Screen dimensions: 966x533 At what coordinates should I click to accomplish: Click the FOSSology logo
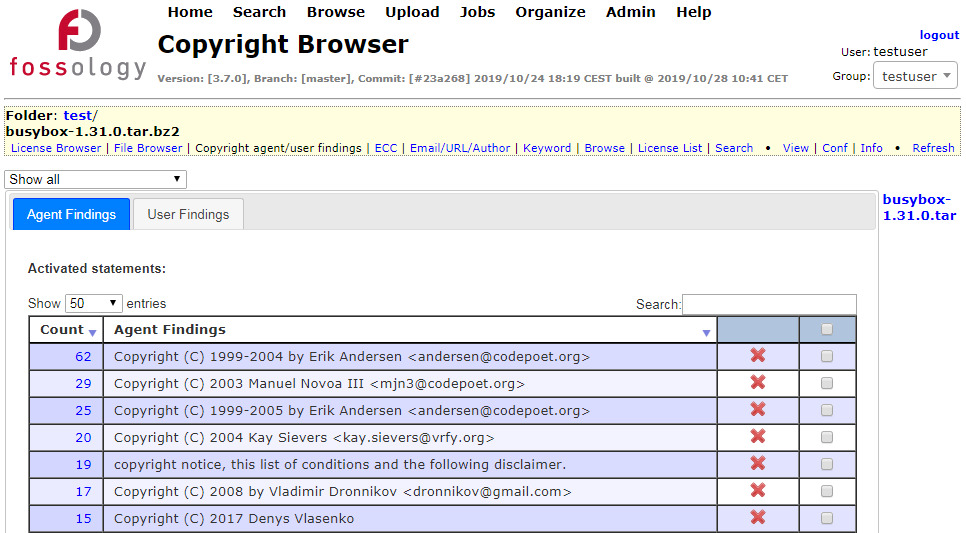(78, 44)
